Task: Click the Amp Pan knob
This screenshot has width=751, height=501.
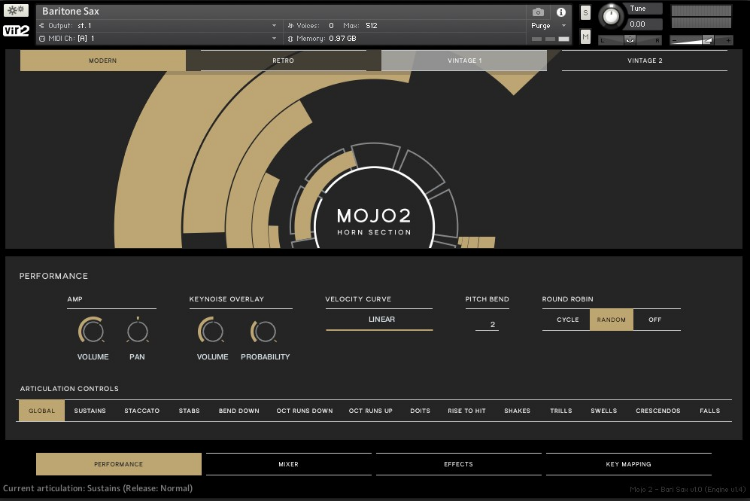Action: 137,331
